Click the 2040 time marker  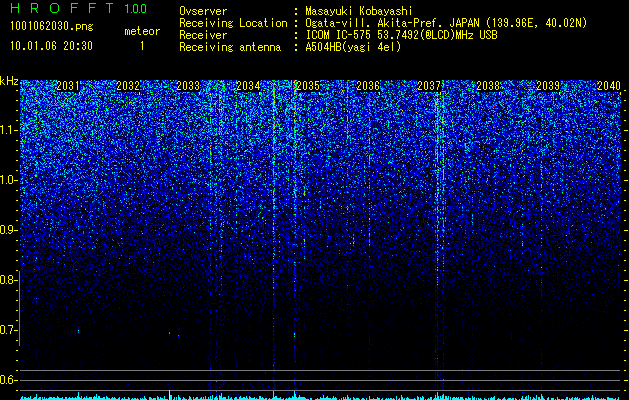[x=609, y=86]
